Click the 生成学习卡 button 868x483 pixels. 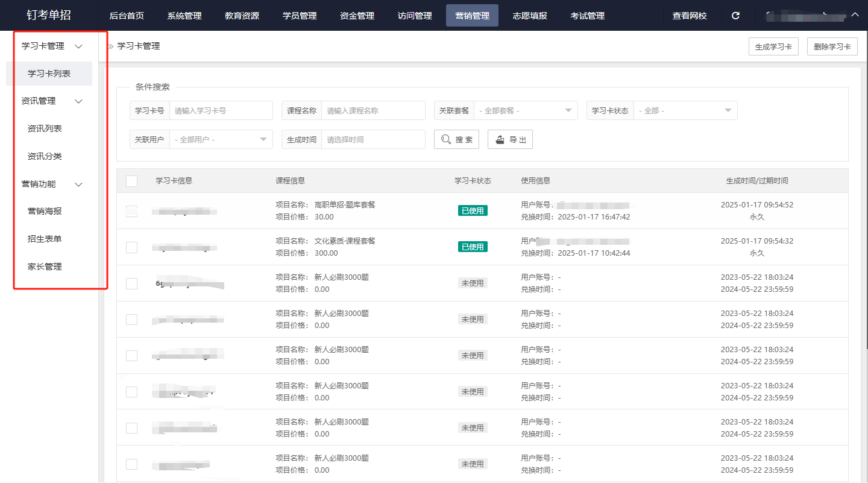[773, 46]
